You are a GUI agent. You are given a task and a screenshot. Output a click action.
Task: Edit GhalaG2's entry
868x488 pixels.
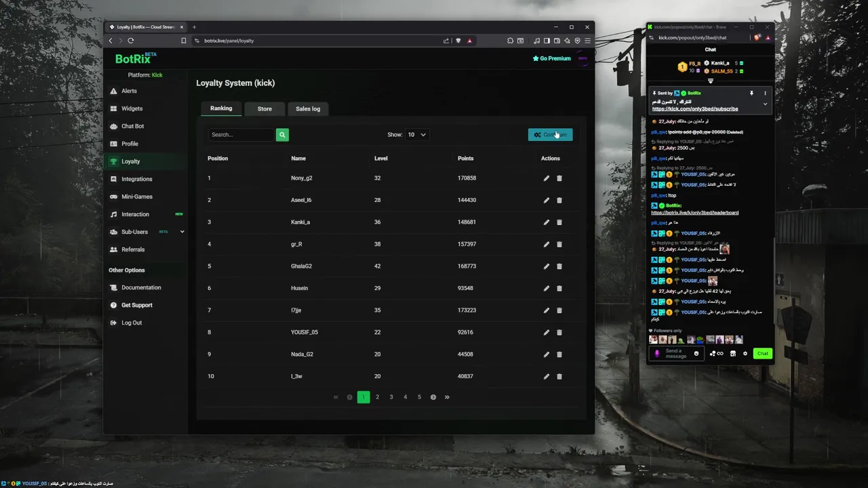pyautogui.click(x=547, y=266)
